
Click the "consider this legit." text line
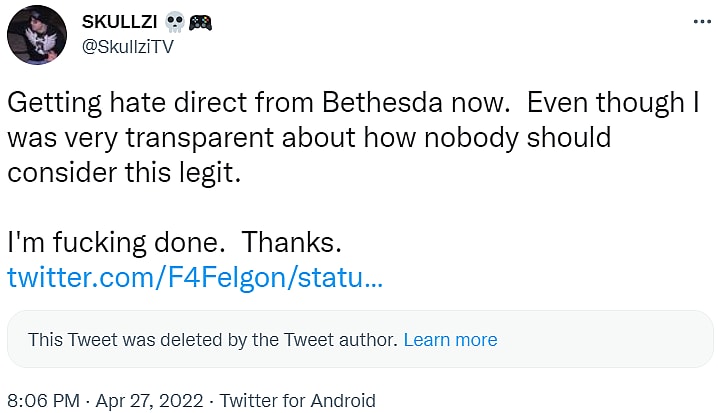[x=125, y=171]
